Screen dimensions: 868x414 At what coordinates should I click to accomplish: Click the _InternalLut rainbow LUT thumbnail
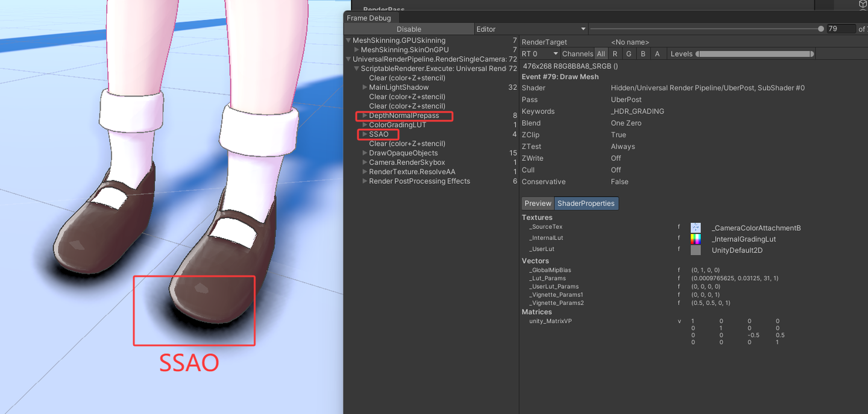(696, 238)
